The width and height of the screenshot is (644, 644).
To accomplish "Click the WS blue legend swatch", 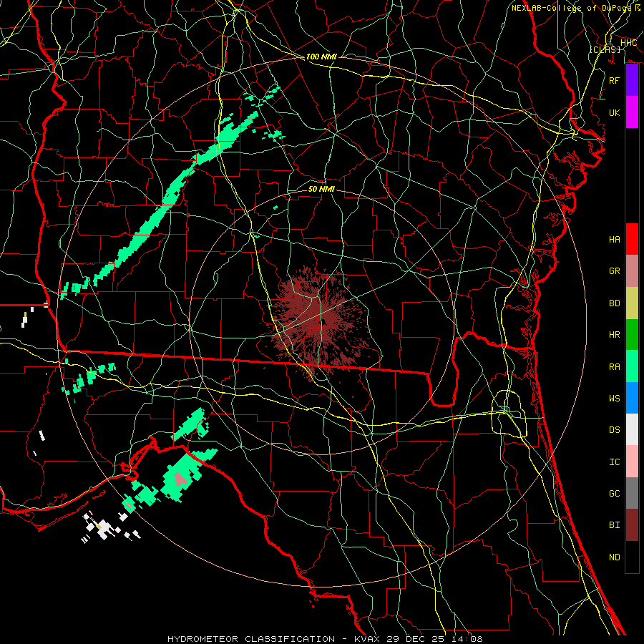I will 632,398.
